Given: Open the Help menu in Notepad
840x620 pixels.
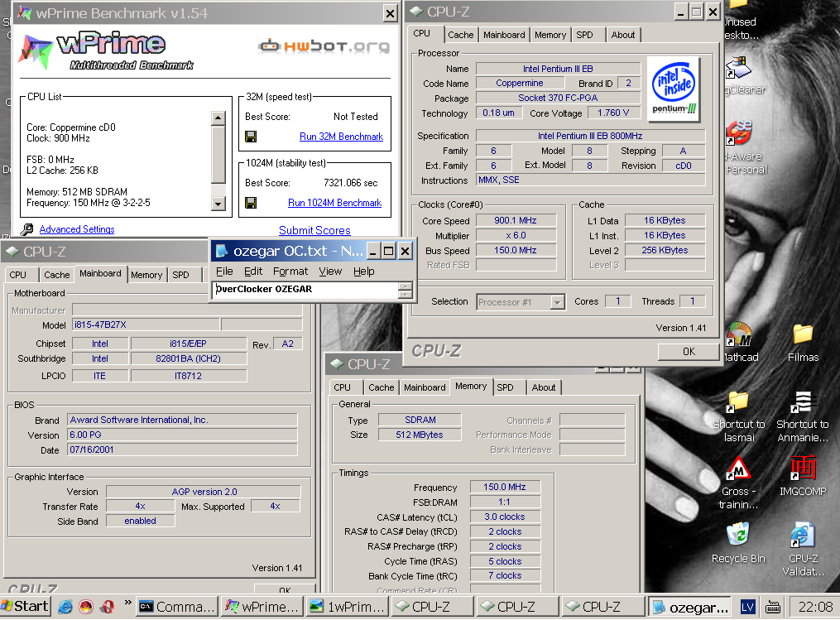Looking at the screenshot, I should click(x=364, y=272).
